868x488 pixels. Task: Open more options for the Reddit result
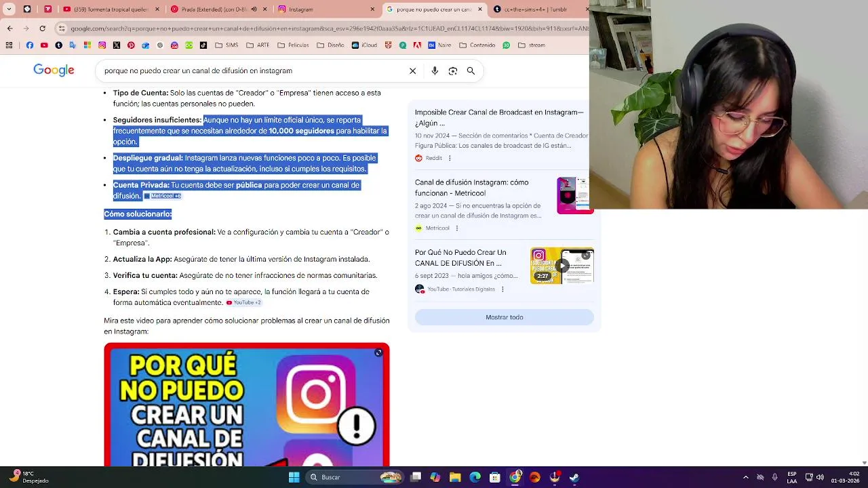450,158
